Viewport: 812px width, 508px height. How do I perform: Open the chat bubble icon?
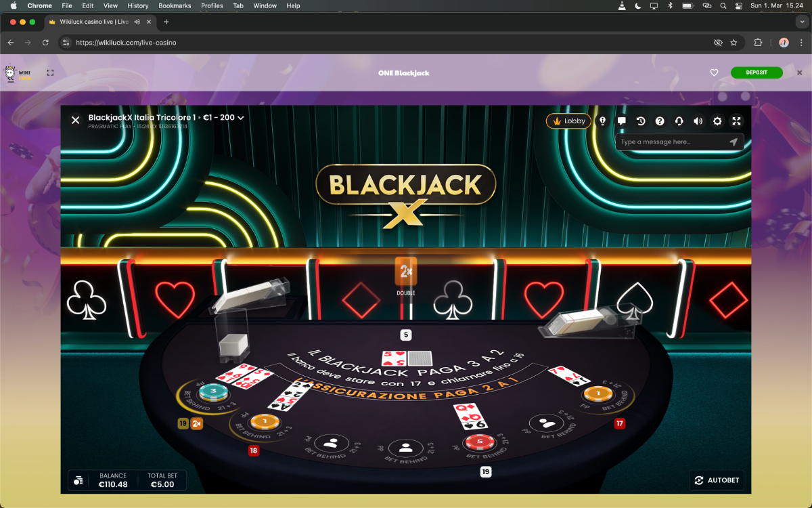point(621,121)
